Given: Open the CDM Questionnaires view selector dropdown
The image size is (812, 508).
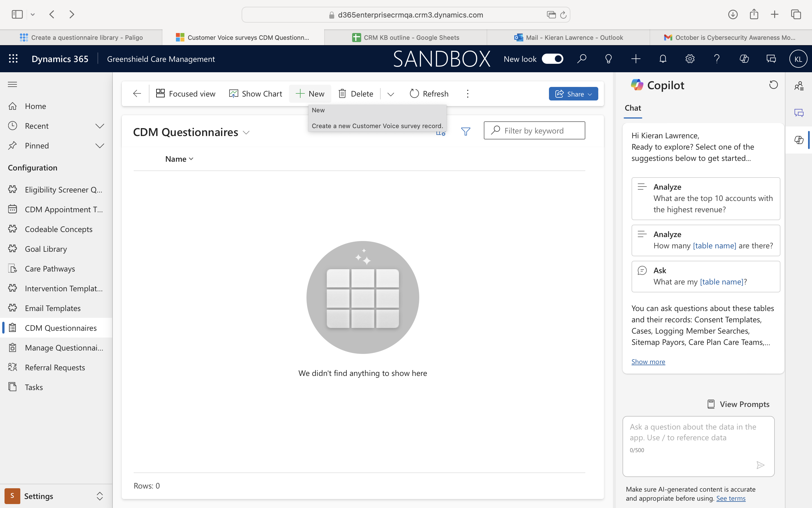Looking at the screenshot, I should [x=246, y=133].
